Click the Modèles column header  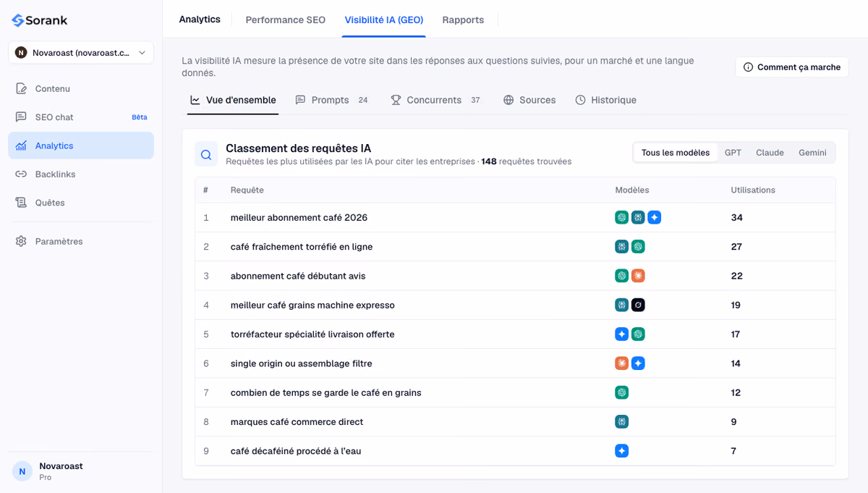pyautogui.click(x=632, y=190)
